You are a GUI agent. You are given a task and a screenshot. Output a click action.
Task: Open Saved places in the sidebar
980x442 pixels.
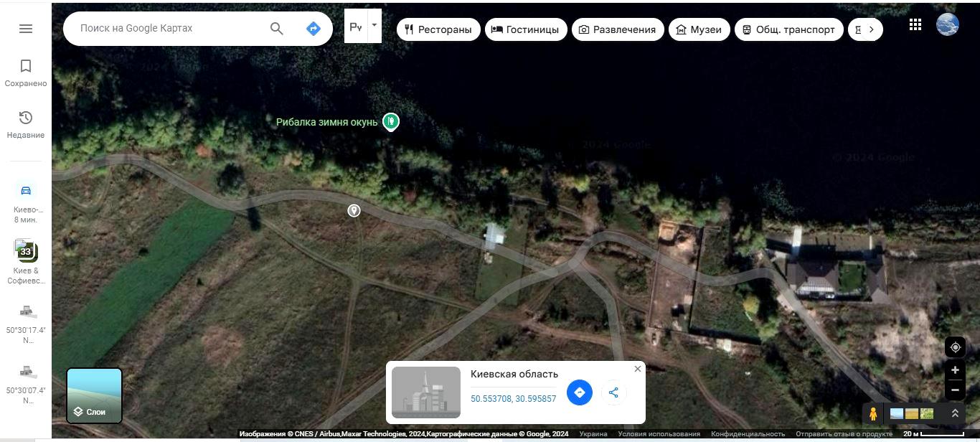(26, 73)
